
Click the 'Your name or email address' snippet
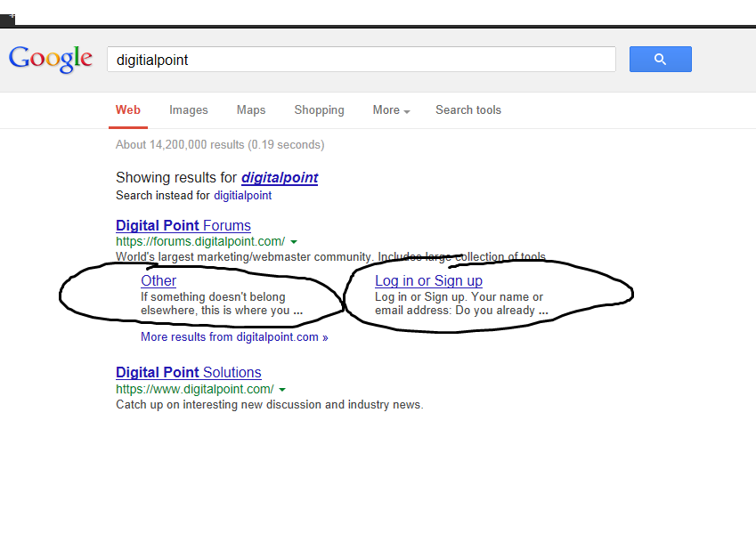462,303
